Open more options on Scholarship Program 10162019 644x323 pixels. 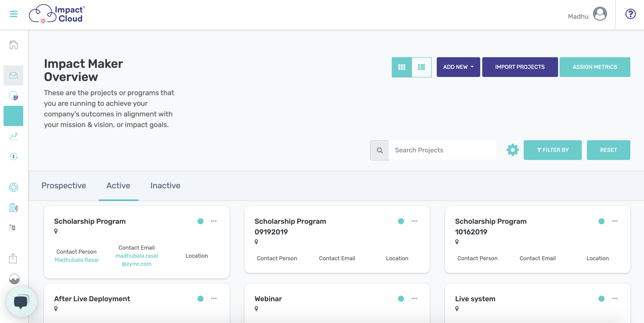coord(615,221)
